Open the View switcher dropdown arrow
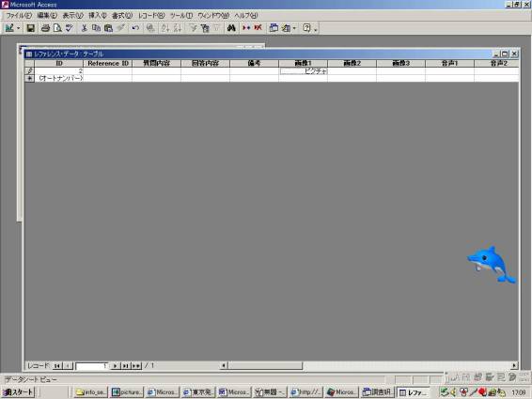Screen dimensions: 532x399 pos(18,28)
